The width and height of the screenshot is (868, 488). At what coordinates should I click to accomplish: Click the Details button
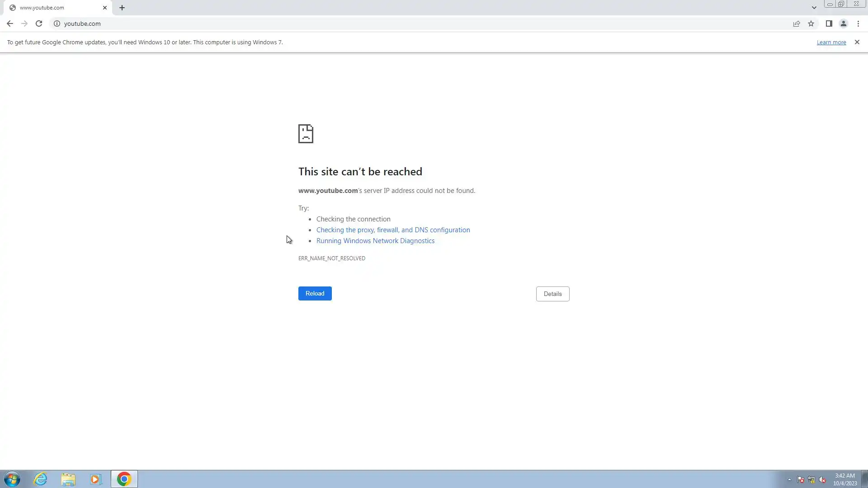pos(552,294)
